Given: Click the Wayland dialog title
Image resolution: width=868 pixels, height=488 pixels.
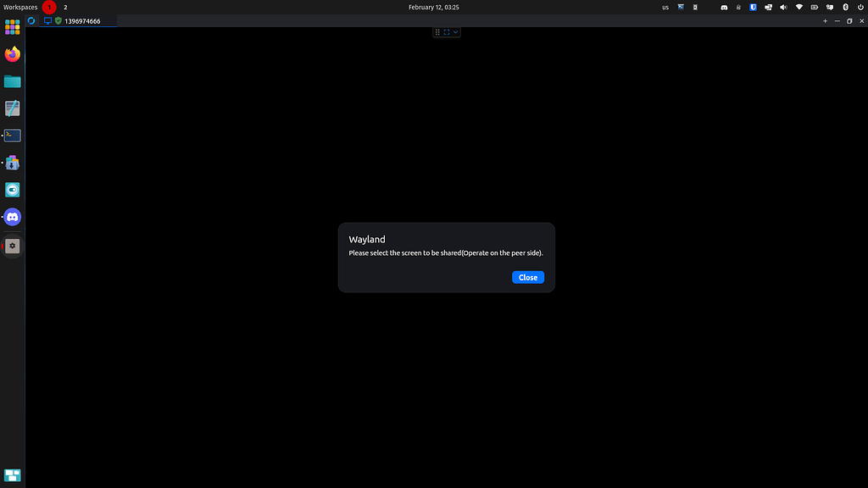Looking at the screenshot, I should tap(367, 239).
